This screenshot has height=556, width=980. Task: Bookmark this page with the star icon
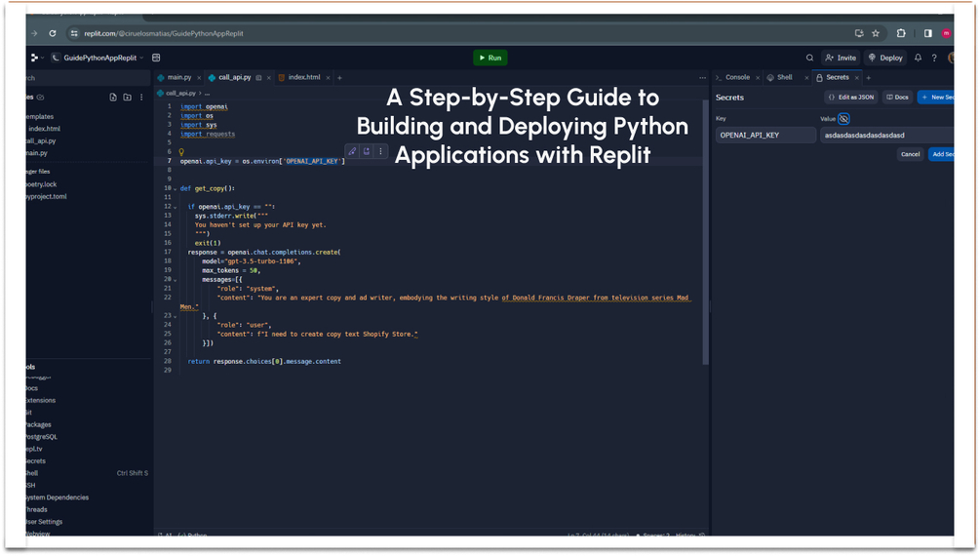coord(876,33)
